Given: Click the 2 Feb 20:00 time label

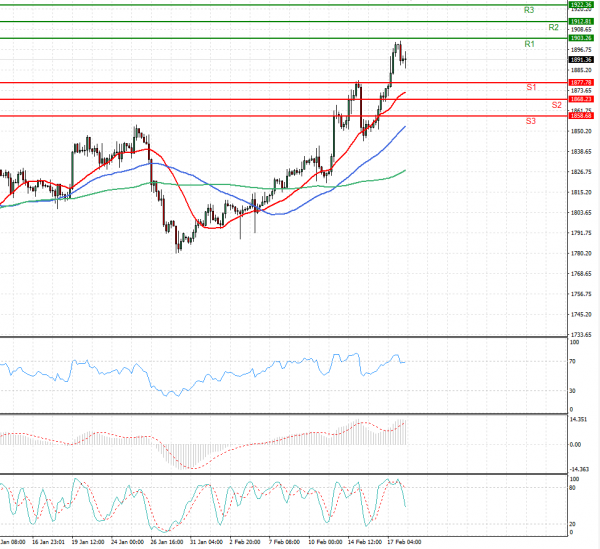Looking at the screenshot, I should pyautogui.click(x=245, y=542).
